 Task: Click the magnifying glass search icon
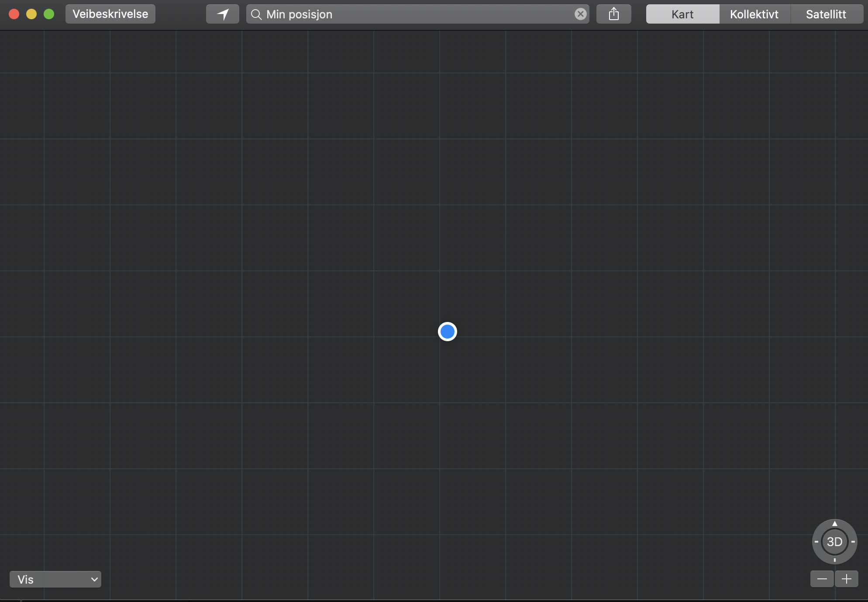256,14
